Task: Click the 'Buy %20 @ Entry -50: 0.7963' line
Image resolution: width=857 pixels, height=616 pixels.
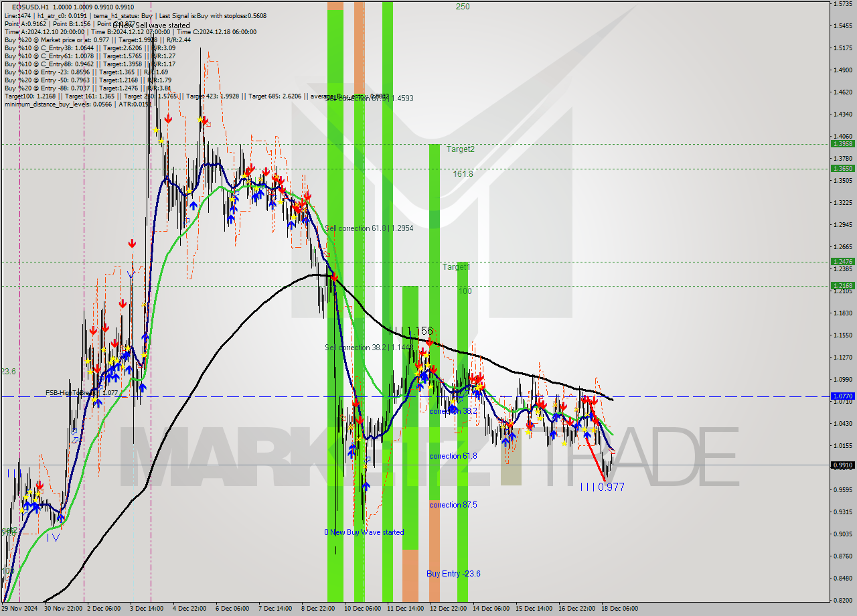Action: (88, 80)
